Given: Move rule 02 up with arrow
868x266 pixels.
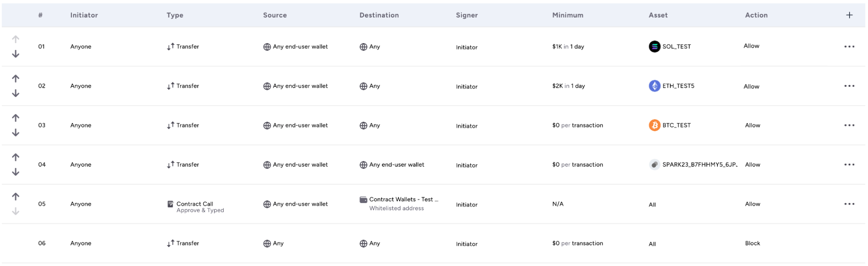Looking at the screenshot, I should 16,79.
